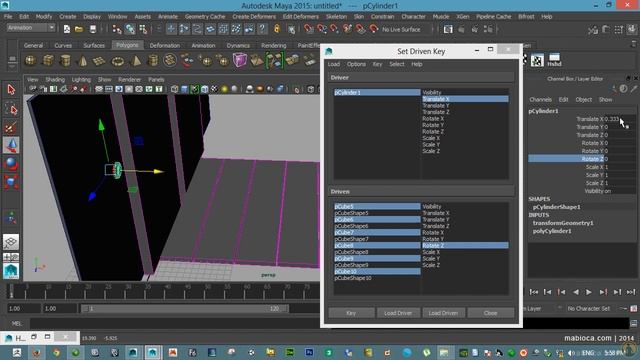Switch to the Rendering shelf tab
Screen dimensions: 640x360
pyautogui.click(x=273, y=45)
